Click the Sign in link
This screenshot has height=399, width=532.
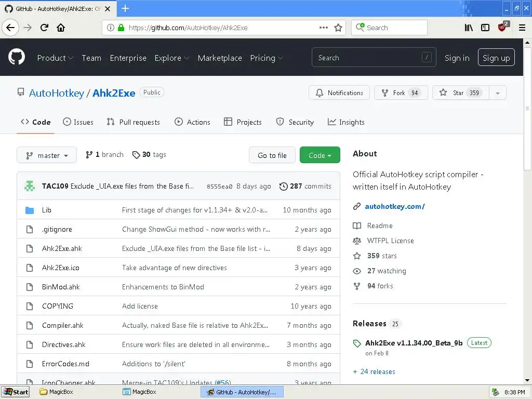457,58
